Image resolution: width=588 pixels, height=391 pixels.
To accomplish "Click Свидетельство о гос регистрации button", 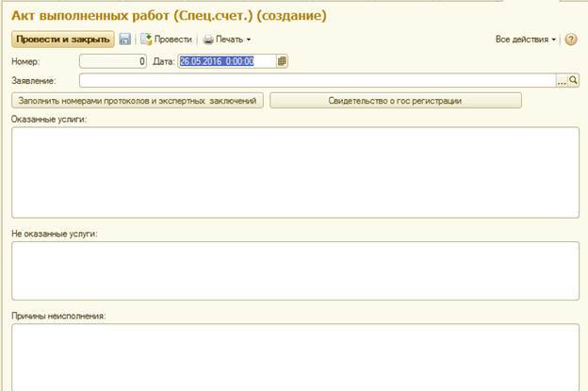I will [x=395, y=100].
